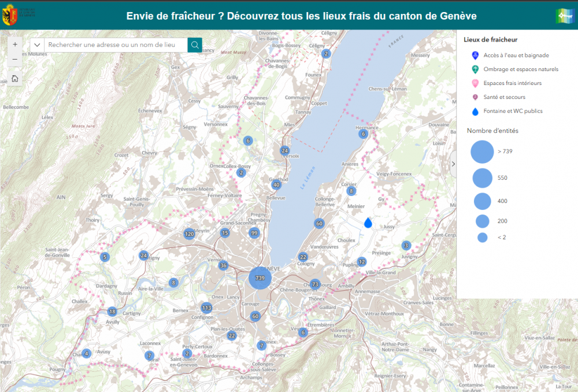Screen dimensions: 578x392
Task: Open the 36 cluster near Vernier
Action: pos(223,265)
